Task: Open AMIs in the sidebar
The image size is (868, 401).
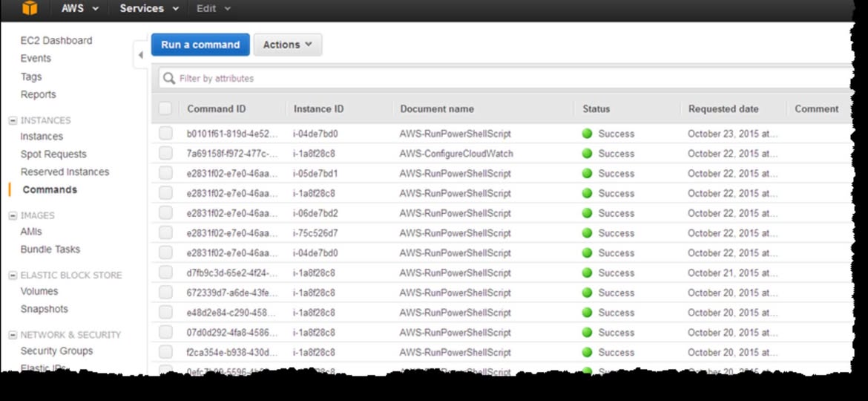Action: click(x=31, y=232)
